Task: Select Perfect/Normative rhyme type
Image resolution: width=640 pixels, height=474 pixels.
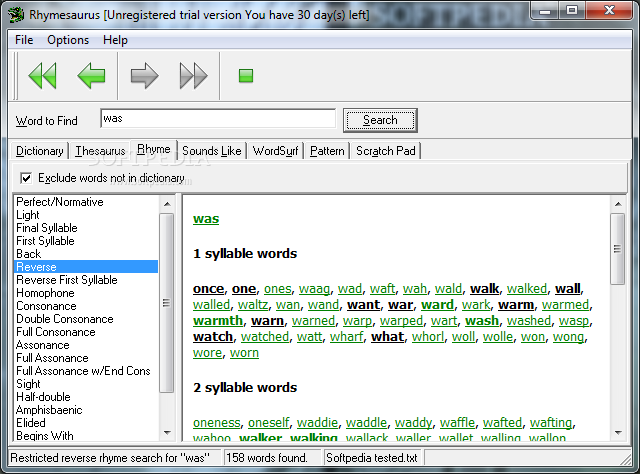Action: pyautogui.click(x=86, y=202)
